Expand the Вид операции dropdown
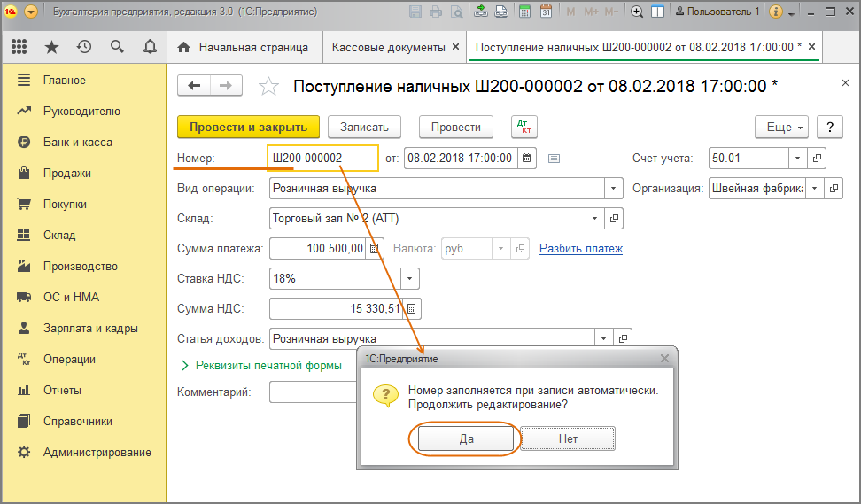The width and height of the screenshot is (861, 504). coord(613,189)
